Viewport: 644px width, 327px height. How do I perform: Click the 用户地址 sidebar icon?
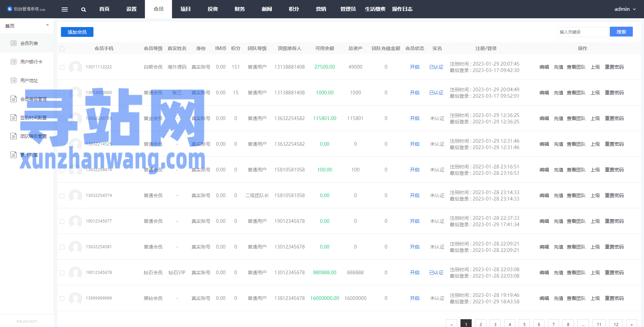pyautogui.click(x=14, y=80)
